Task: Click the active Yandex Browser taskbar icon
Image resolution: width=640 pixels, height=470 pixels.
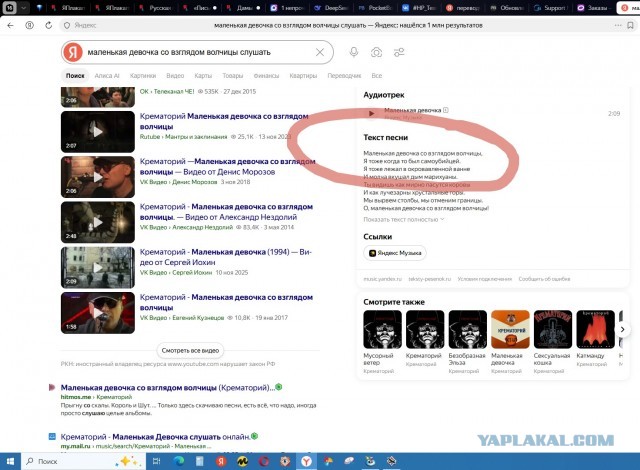Action: 307,461
